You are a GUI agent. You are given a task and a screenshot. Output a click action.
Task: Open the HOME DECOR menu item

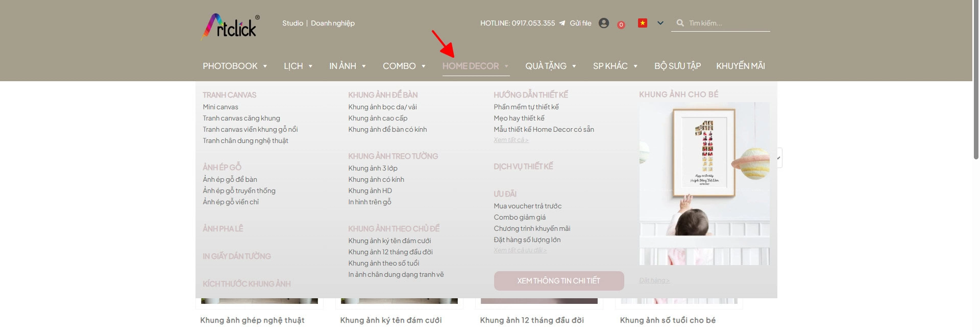click(471, 66)
